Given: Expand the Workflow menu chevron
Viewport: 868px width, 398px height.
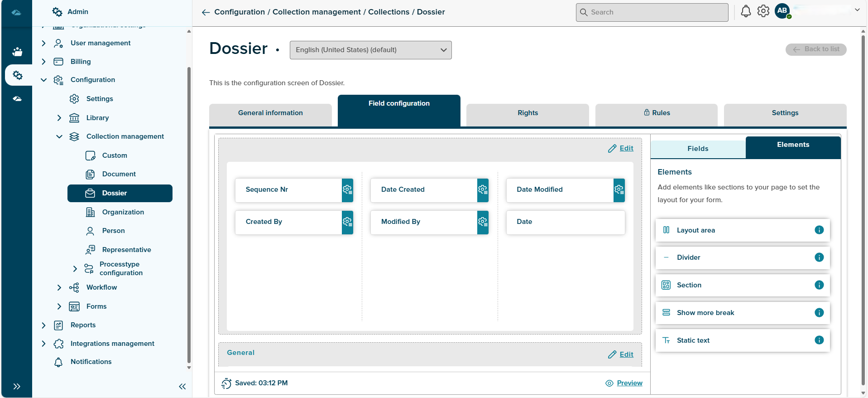Looking at the screenshot, I should [59, 287].
